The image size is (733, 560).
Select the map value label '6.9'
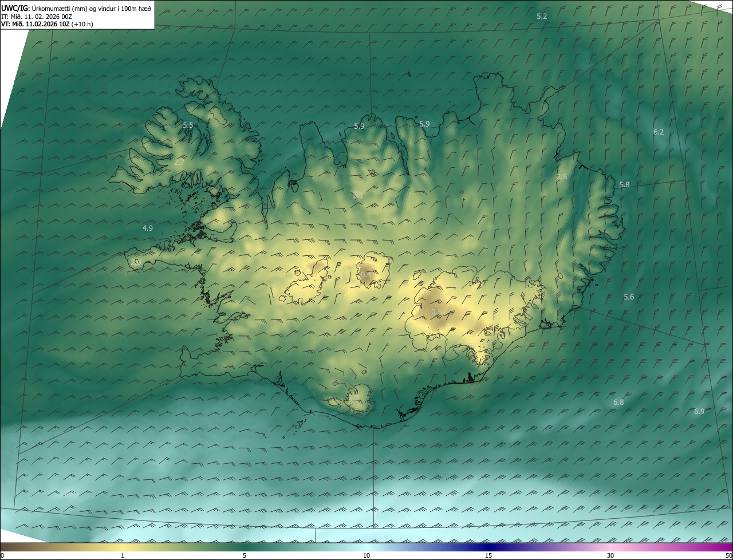[699, 412]
